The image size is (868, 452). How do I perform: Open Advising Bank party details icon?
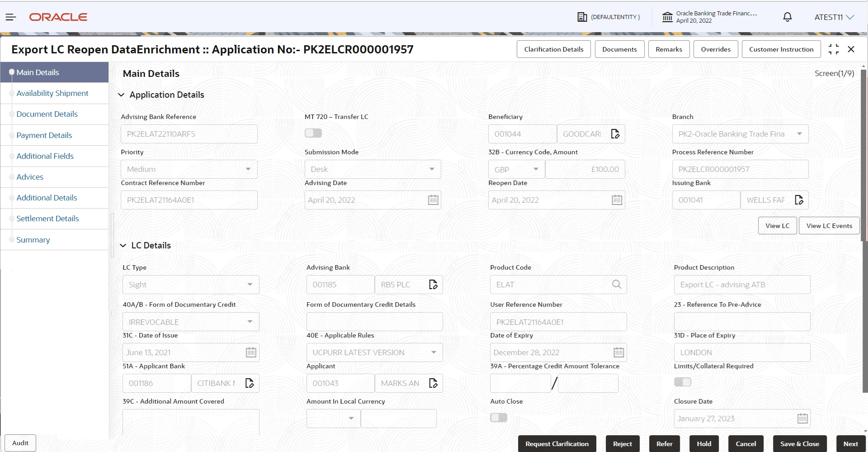pyautogui.click(x=433, y=284)
